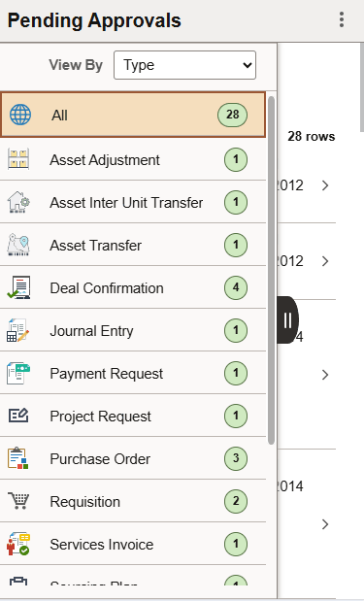Choose Requisition label
364x601 pixels.
pos(85,502)
